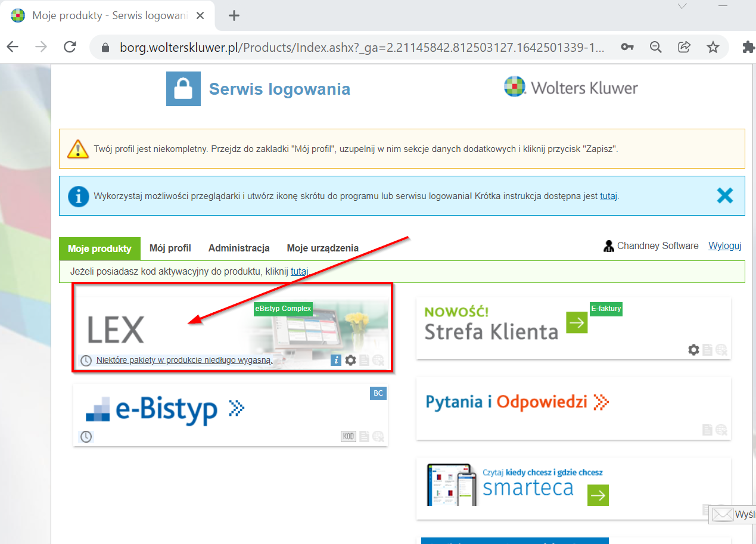Open the Mój profil tab

[170, 248]
